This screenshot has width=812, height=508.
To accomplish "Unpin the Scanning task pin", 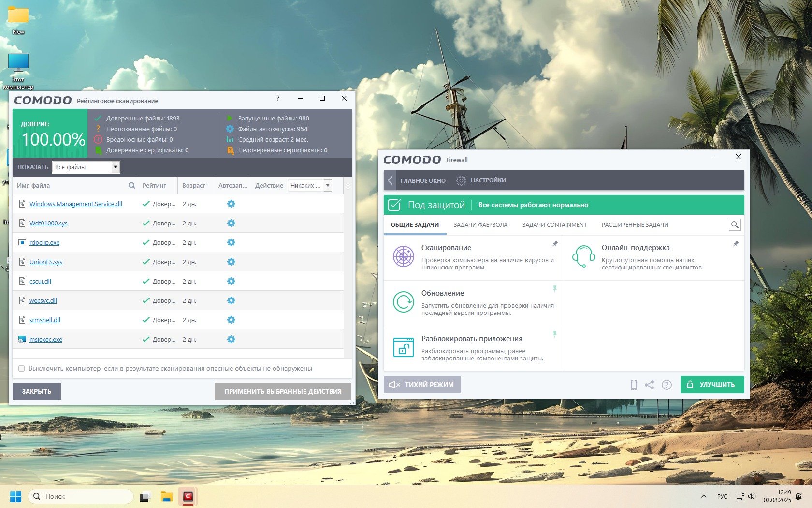I will point(555,244).
